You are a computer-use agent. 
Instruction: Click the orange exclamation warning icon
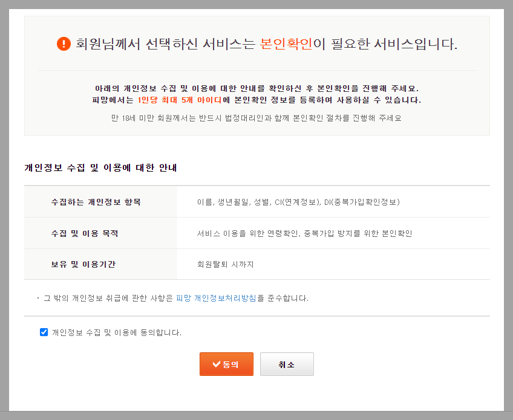(64, 42)
